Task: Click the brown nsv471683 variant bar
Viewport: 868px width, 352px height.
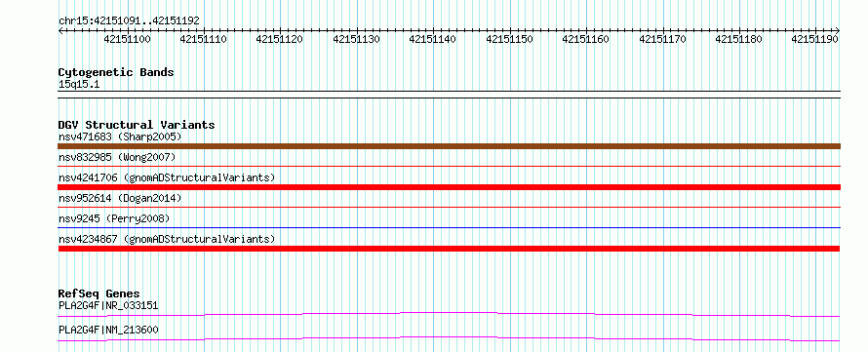Action: pos(449,146)
